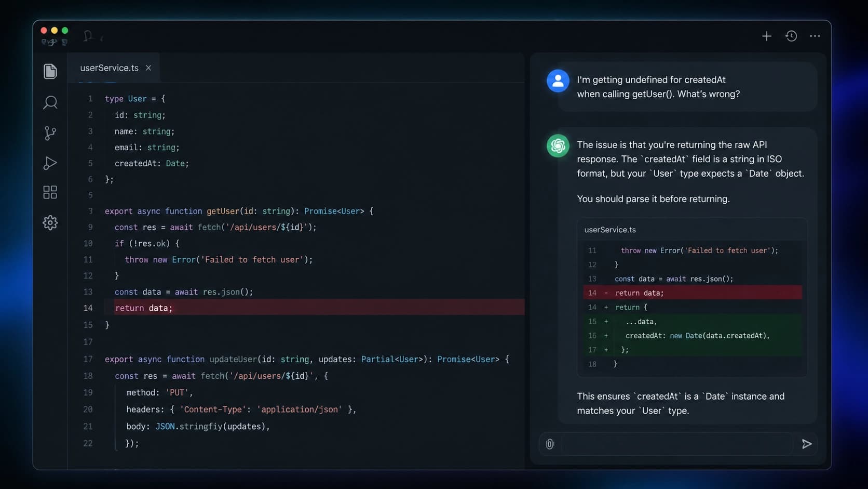This screenshot has width=868, height=489.
Task: Click the paperclip attach icon
Action: [550, 444]
